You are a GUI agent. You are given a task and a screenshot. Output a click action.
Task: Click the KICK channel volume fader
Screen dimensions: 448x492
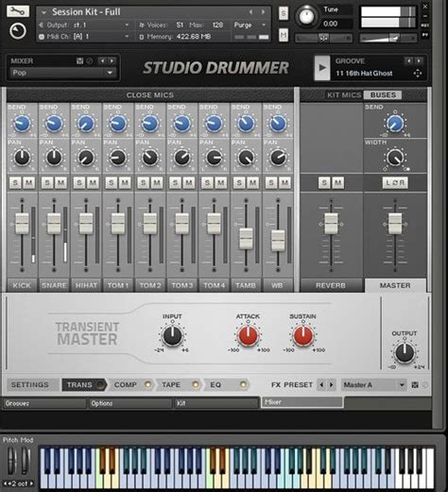click(22, 224)
